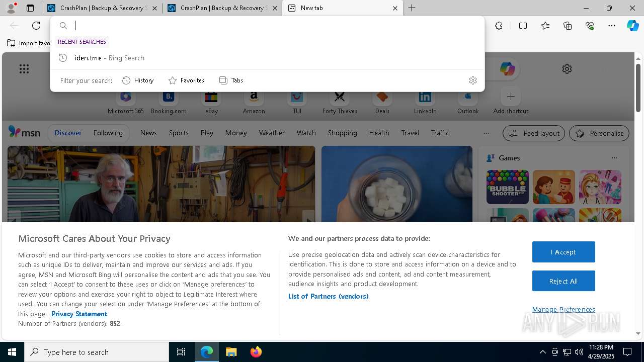Click the Windows taskbar search box
The height and width of the screenshot is (362, 644).
pyautogui.click(x=97, y=352)
